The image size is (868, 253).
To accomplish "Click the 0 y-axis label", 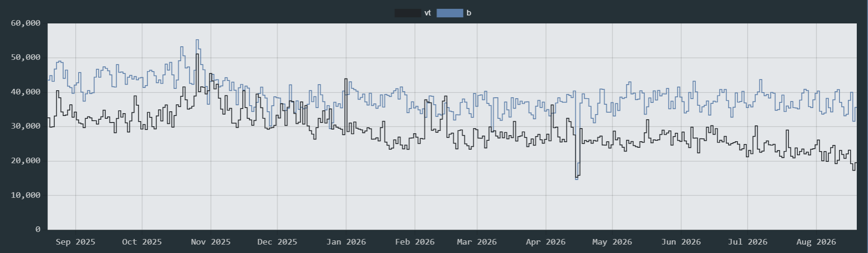I will pos(38,229).
